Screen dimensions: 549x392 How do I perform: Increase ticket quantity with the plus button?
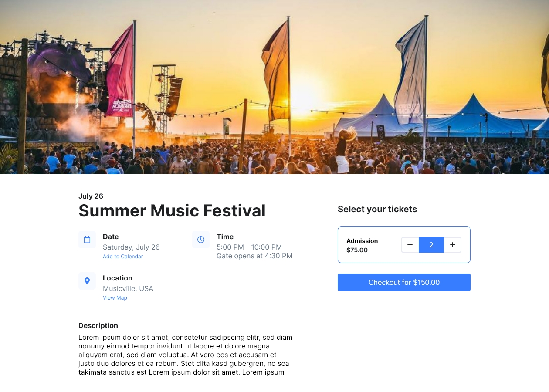click(453, 245)
